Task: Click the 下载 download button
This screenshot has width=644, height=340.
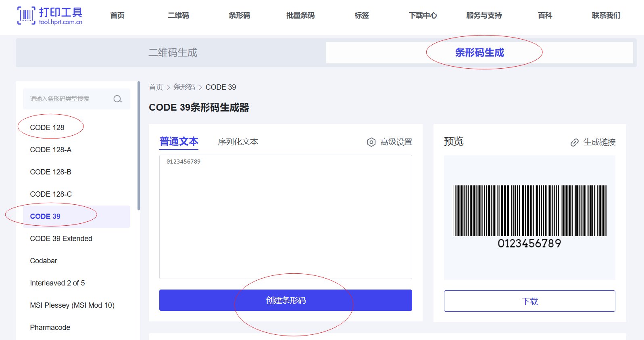Action: (529, 301)
